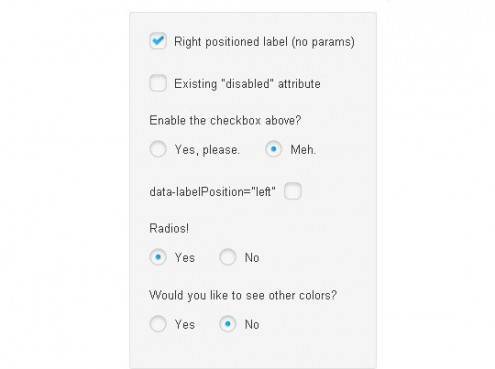Click the No label text under Radios!
495x369 pixels.
[x=252, y=258]
